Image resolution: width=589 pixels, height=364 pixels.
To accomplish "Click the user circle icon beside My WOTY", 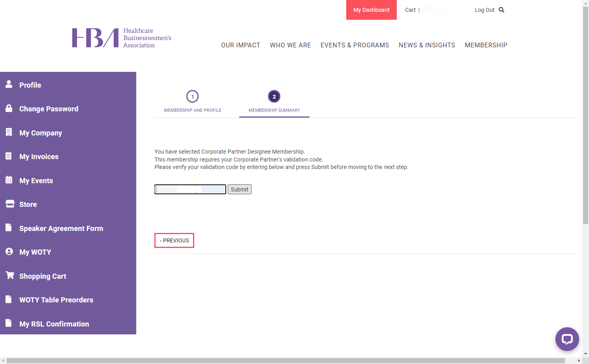I will pyautogui.click(x=9, y=251).
